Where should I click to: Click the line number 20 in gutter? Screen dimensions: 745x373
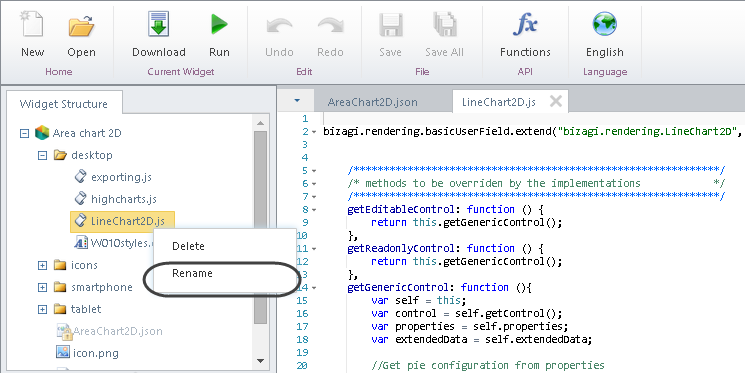click(x=301, y=365)
